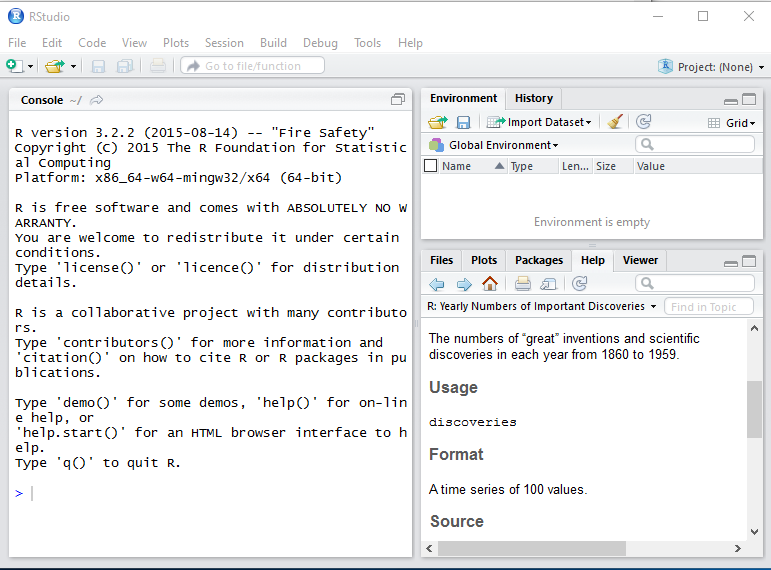The width and height of the screenshot is (771, 570).
Task: Open the Edit menu
Action: click(x=52, y=43)
